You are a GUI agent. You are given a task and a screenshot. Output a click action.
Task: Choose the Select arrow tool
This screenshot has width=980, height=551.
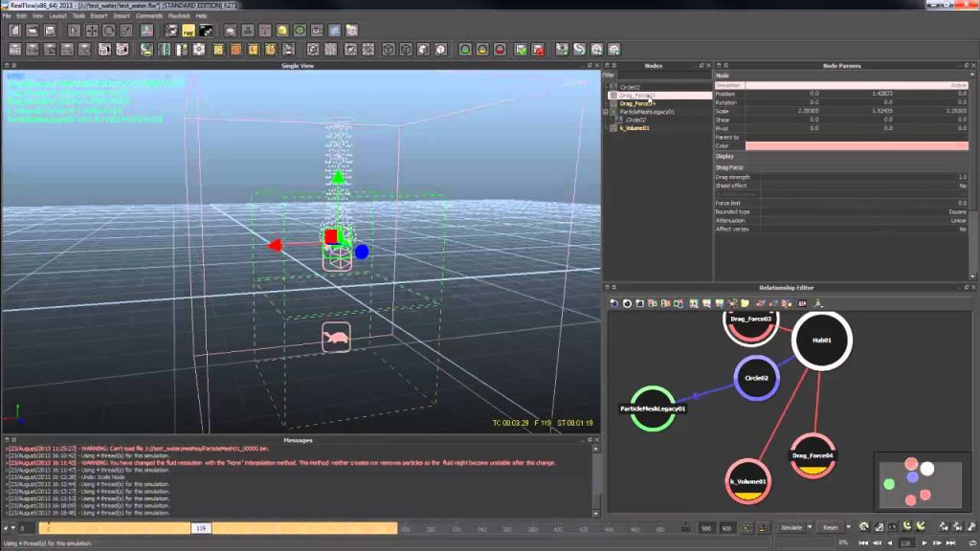click(x=74, y=31)
